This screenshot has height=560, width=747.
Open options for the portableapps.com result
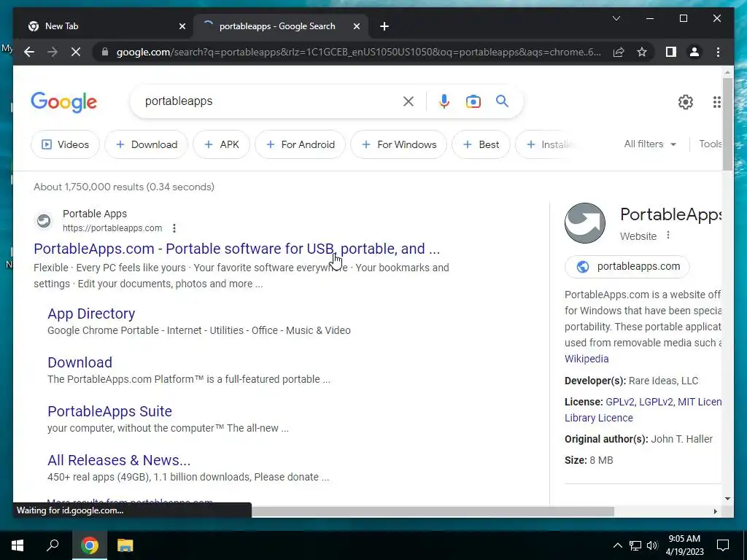point(174,228)
